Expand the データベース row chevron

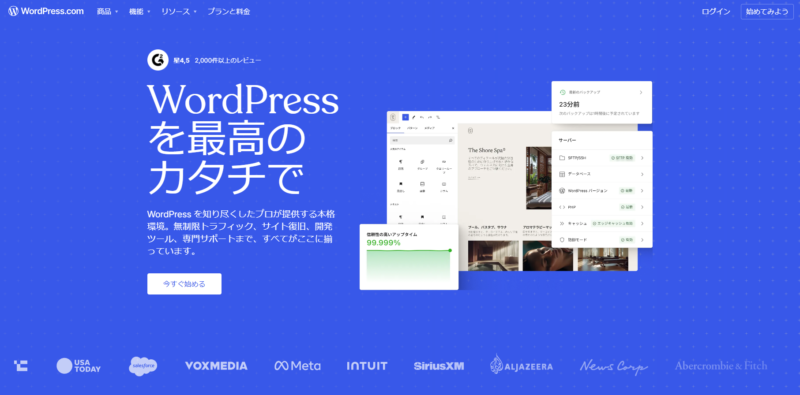(x=642, y=174)
